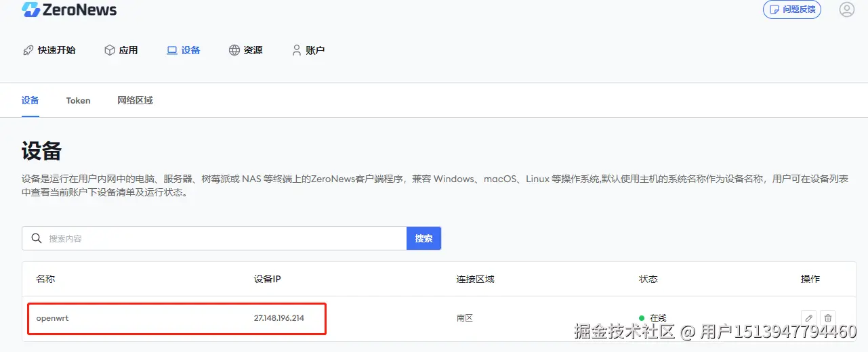Click the 连接区域 column header
Screen dimensions: 868x352
coord(475,279)
